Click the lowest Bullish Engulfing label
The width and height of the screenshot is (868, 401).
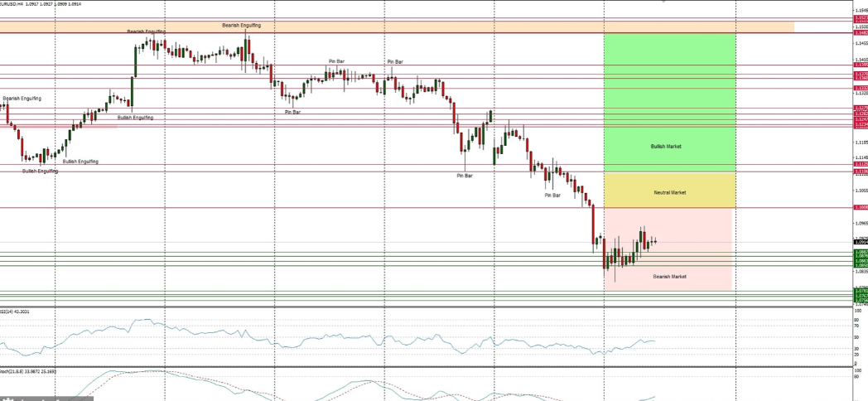40,171
